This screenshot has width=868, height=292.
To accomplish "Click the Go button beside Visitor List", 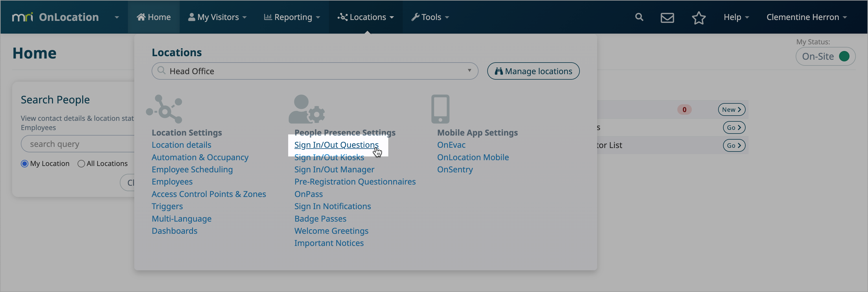I will 734,146.
